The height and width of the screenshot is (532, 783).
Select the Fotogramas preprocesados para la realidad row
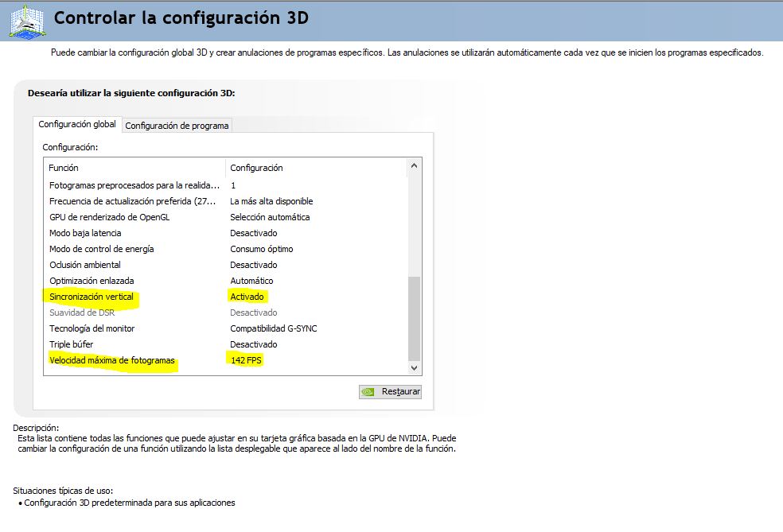tap(226, 185)
